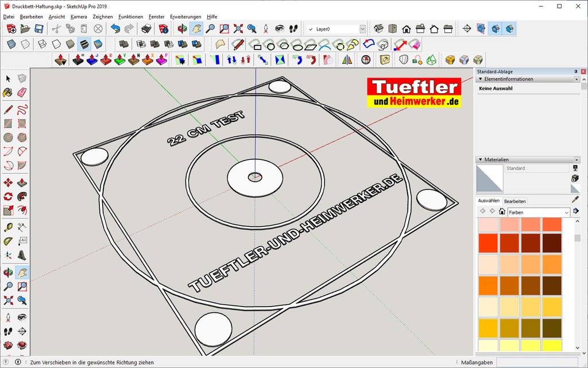Screen dimensions: 588x368
Task: Click the create material icon
Action: (575, 178)
